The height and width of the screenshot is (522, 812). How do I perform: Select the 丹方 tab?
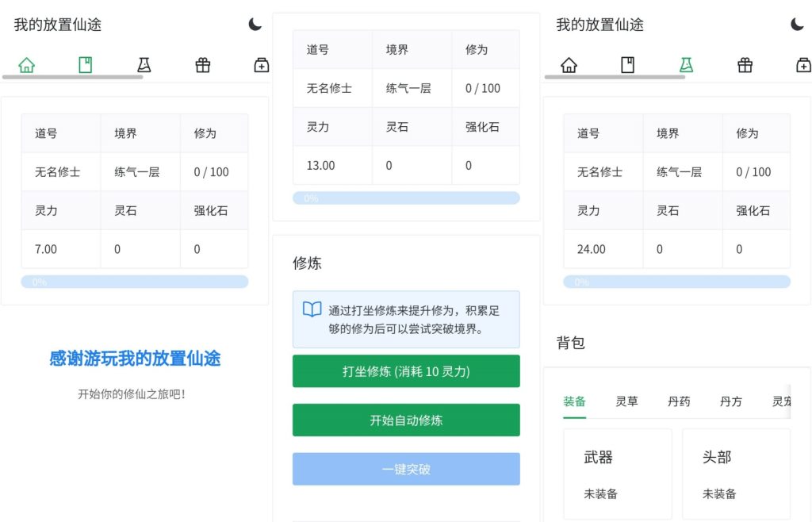pyautogui.click(x=730, y=401)
